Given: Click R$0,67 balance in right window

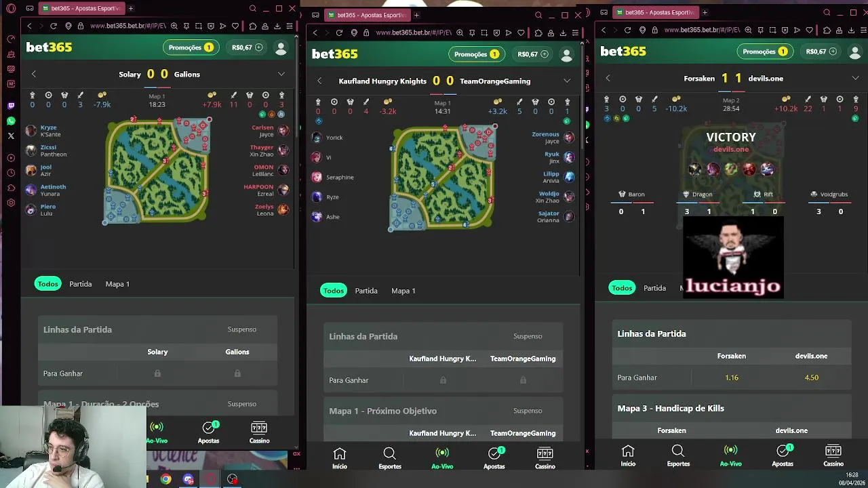Looking at the screenshot, I should (821, 52).
